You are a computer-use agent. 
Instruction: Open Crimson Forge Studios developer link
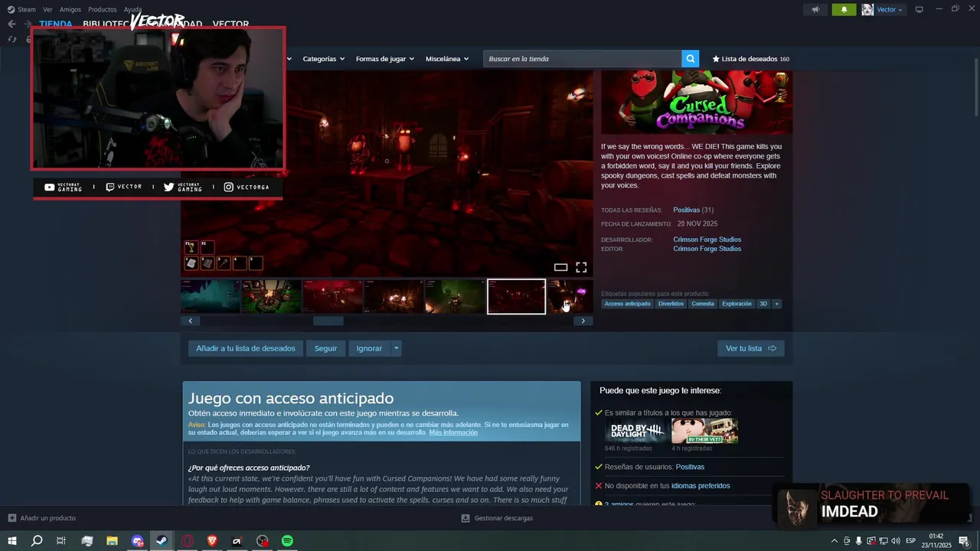707,240
